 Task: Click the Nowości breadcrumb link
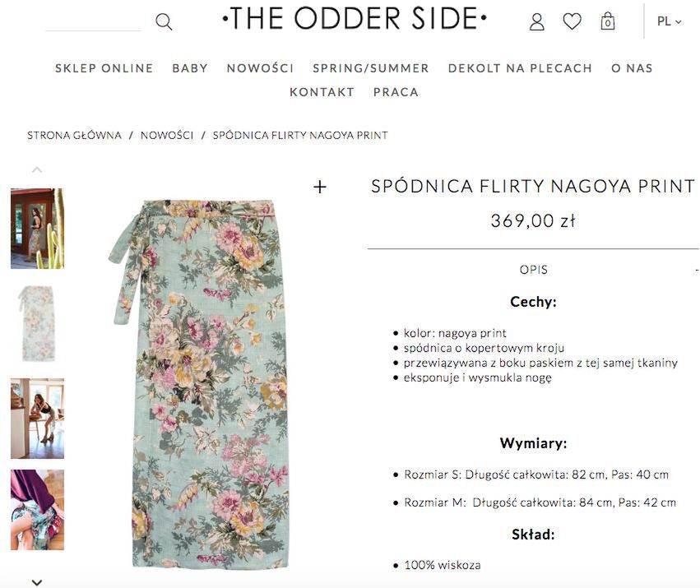167,135
